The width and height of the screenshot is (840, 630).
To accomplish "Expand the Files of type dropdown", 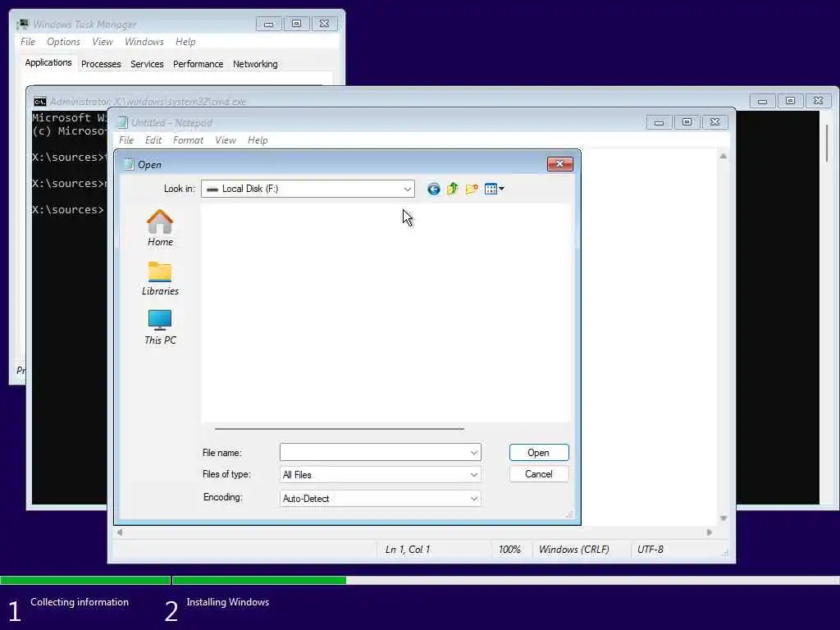I will [474, 475].
